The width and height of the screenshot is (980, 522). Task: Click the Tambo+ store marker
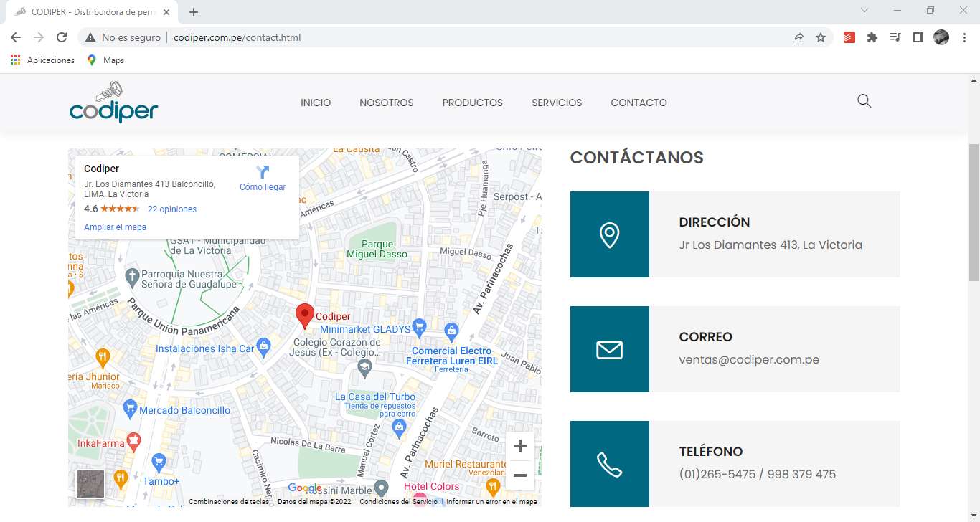tap(159, 462)
